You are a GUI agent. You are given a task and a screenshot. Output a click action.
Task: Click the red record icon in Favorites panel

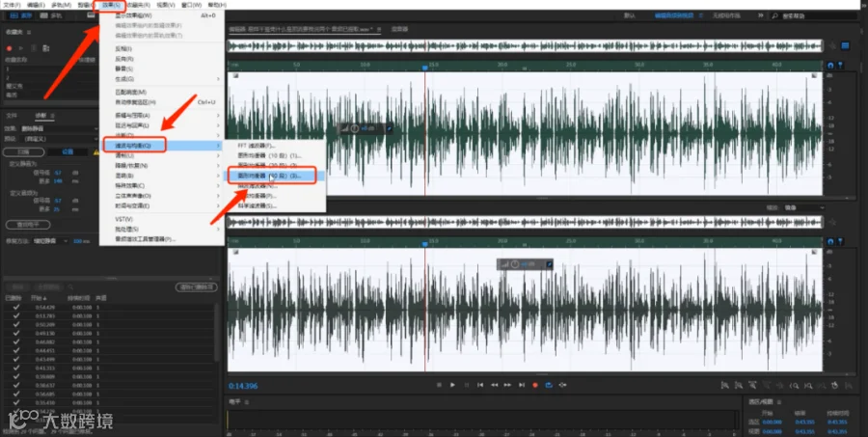coord(9,48)
